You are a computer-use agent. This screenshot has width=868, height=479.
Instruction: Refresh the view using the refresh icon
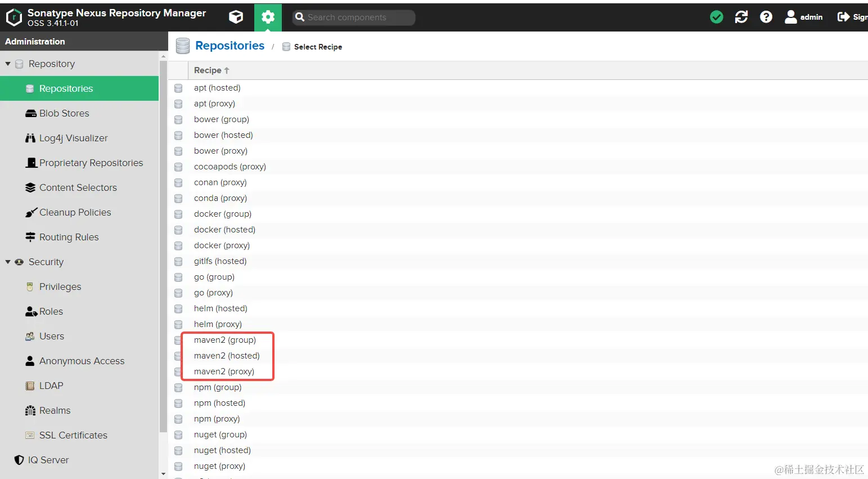click(741, 17)
